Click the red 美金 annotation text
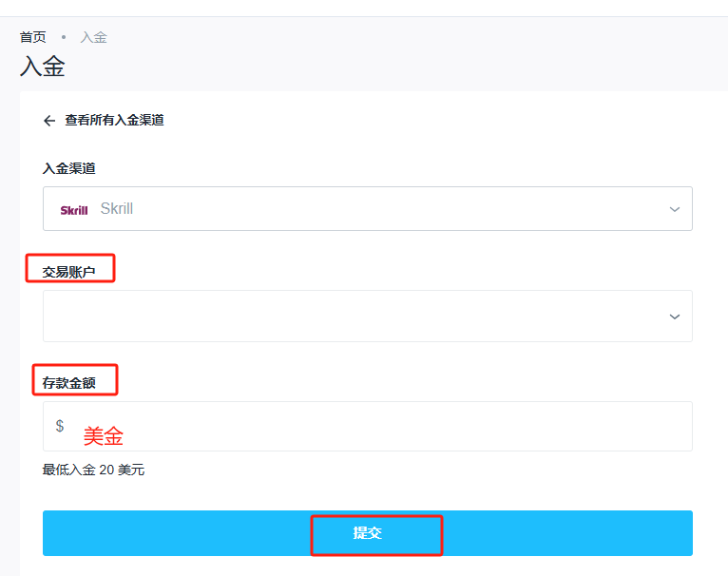 pyautogui.click(x=104, y=436)
